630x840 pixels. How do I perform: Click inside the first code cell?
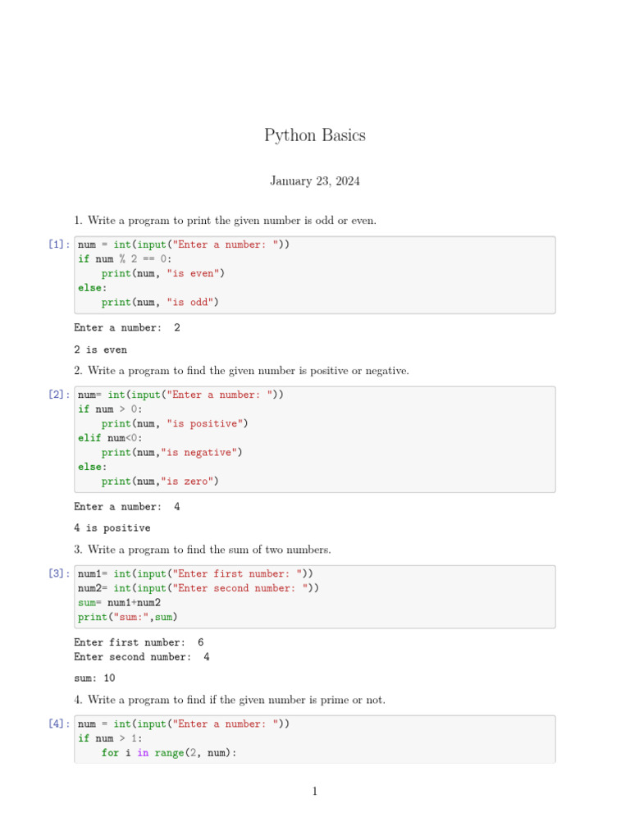pyautogui.click(x=315, y=275)
